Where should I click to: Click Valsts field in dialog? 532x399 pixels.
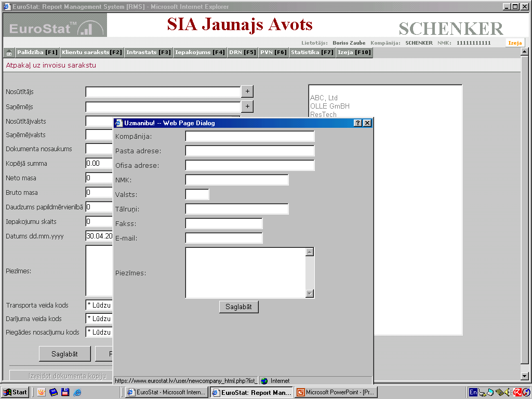point(197,194)
